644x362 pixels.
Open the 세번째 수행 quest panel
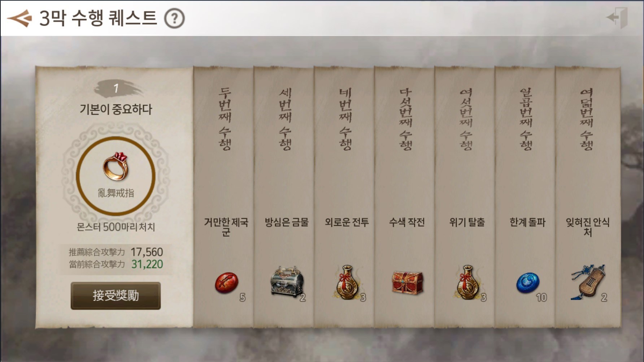tap(284, 197)
